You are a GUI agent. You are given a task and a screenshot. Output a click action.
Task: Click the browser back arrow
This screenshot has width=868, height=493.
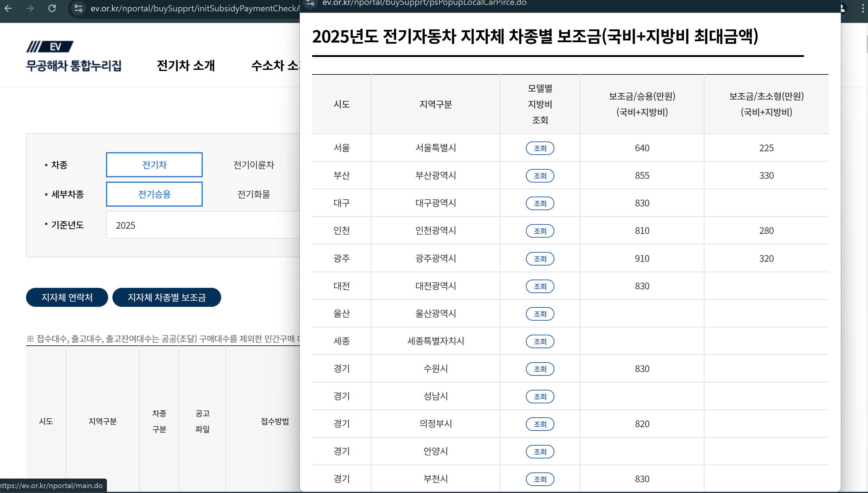click(x=8, y=8)
